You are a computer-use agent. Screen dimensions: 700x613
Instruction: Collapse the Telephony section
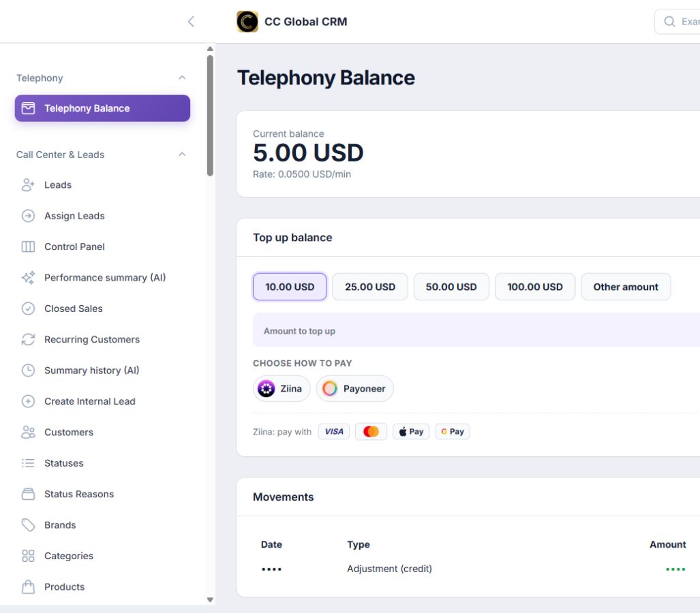click(182, 78)
